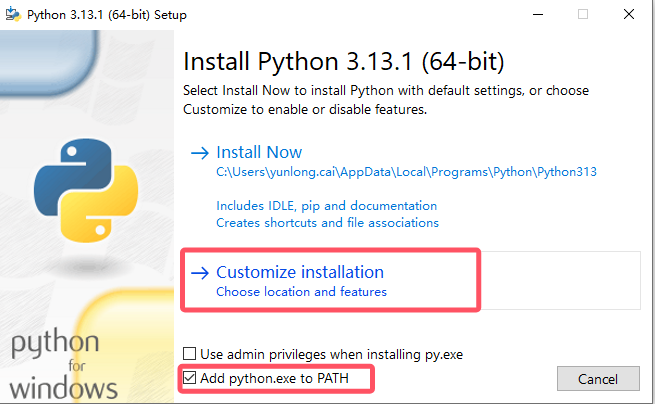Click 'Creates shortcuts and file associations' text
This screenshot has height=404, width=655.
327,222
